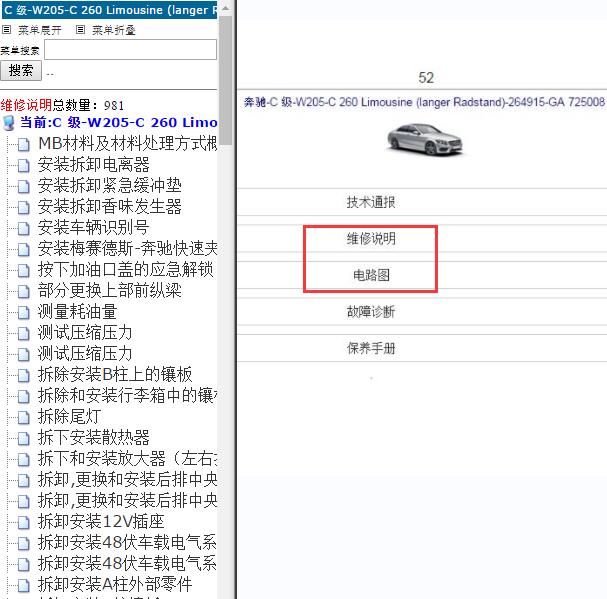Click the document icon beside 安装拆卸电离器
This screenshot has height=599, width=607.
pos(24,165)
